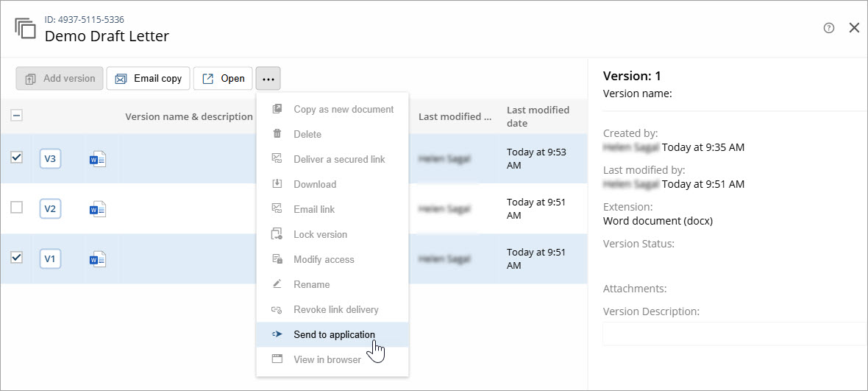Click the document versions stack icon
The width and height of the screenshot is (868, 391).
pyautogui.click(x=26, y=29)
